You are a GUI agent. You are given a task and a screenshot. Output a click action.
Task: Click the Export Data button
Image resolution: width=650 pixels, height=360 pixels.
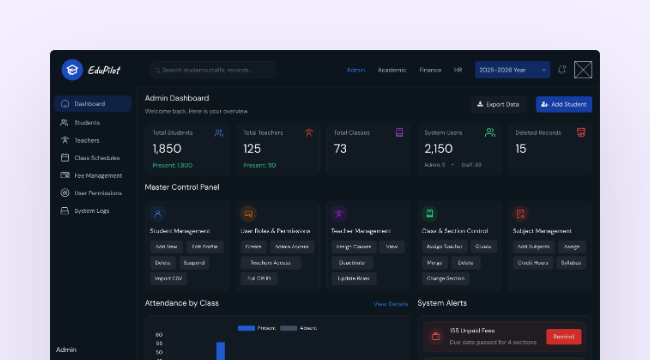(x=498, y=104)
